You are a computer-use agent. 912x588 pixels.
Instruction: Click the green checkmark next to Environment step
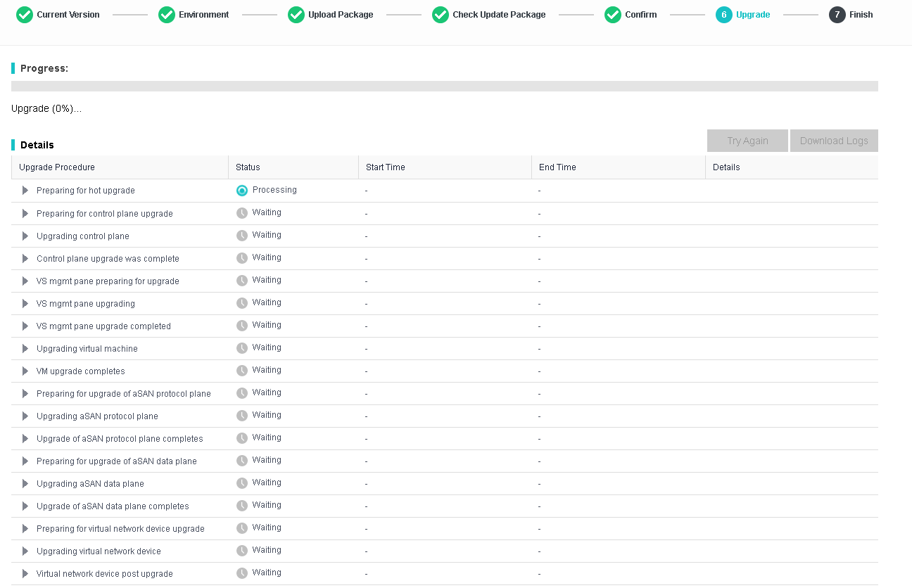[167, 15]
